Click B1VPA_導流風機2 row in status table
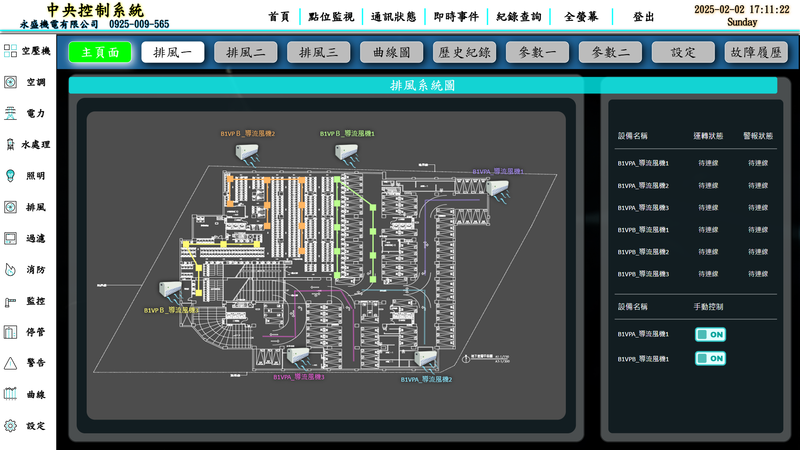Screen dimensions: 800x450 point(695,186)
